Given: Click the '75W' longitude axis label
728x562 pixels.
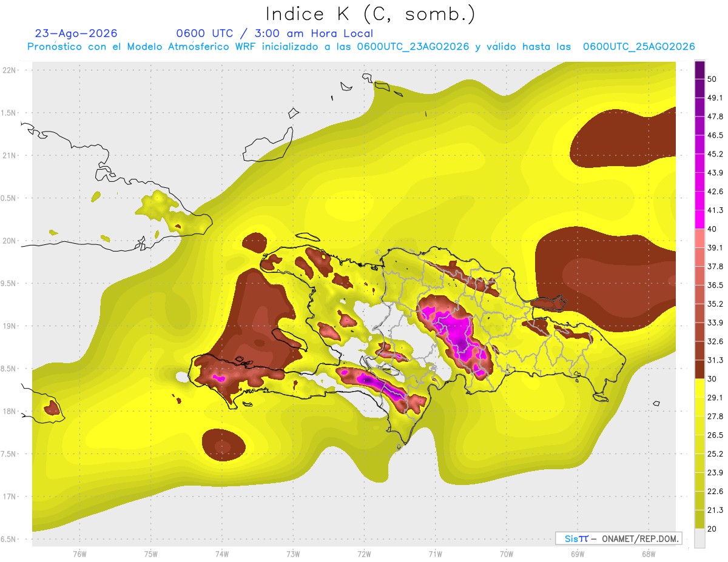Looking at the screenshot, I should pyautogui.click(x=150, y=554).
